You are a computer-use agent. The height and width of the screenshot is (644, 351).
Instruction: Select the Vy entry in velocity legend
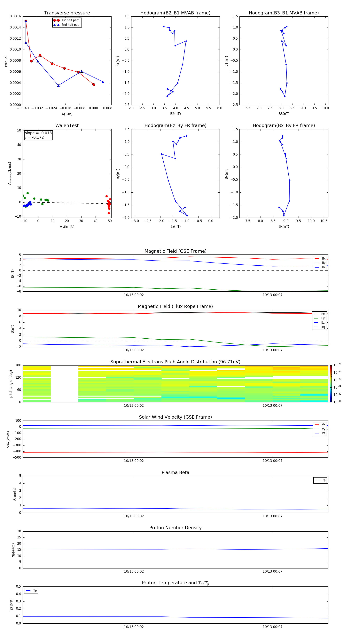[x=320, y=429]
